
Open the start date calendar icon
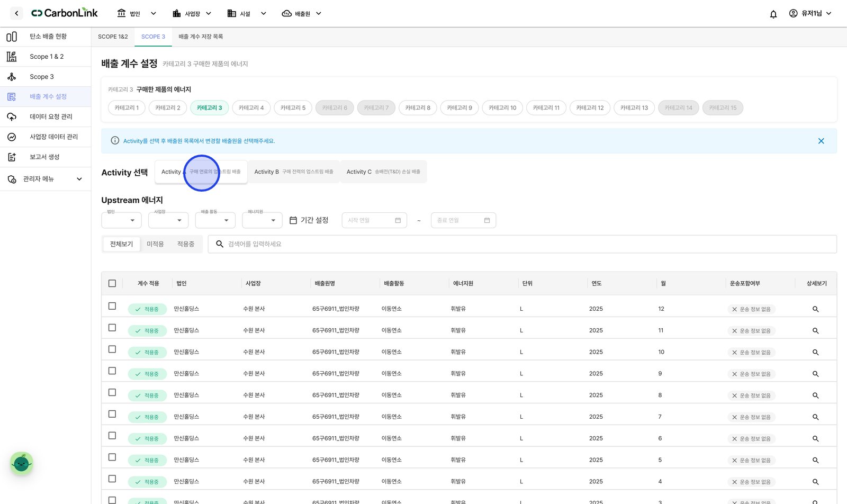pos(398,220)
